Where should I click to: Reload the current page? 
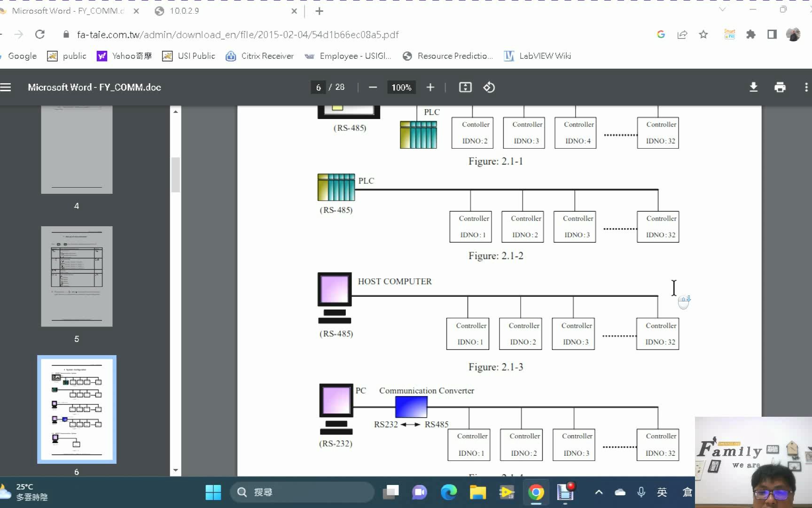click(40, 34)
